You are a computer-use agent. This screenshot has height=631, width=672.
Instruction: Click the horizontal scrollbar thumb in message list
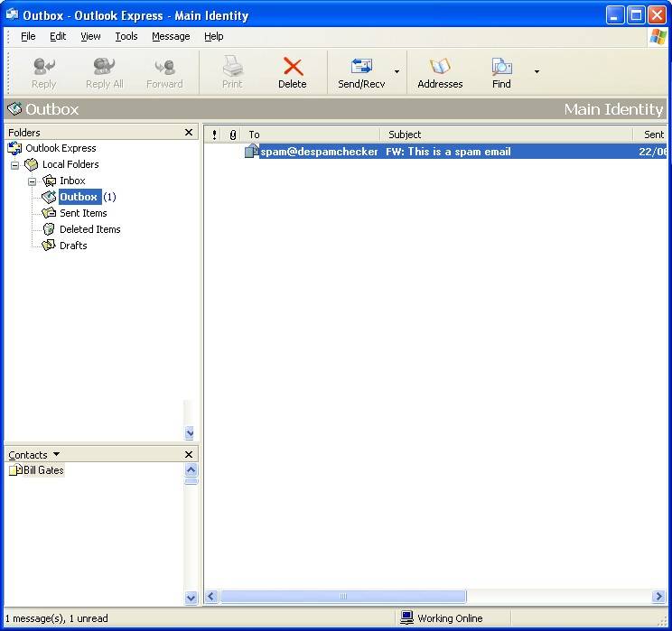(x=343, y=597)
